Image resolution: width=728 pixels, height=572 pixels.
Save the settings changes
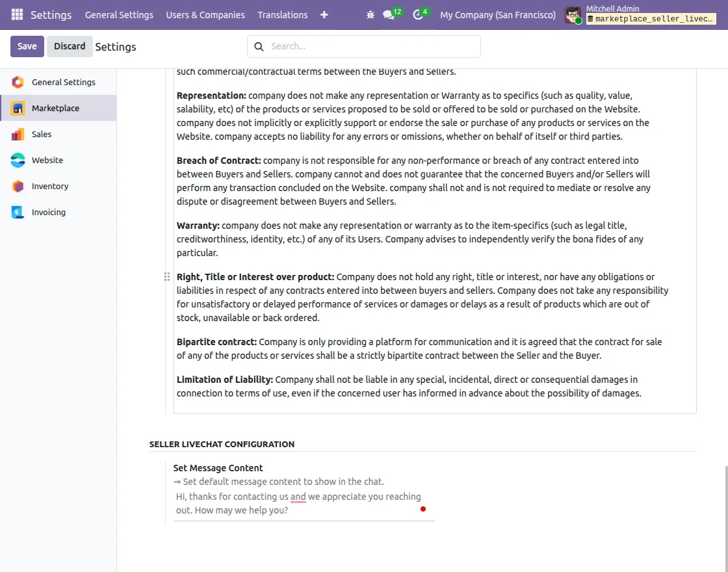pyautogui.click(x=27, y=46)
